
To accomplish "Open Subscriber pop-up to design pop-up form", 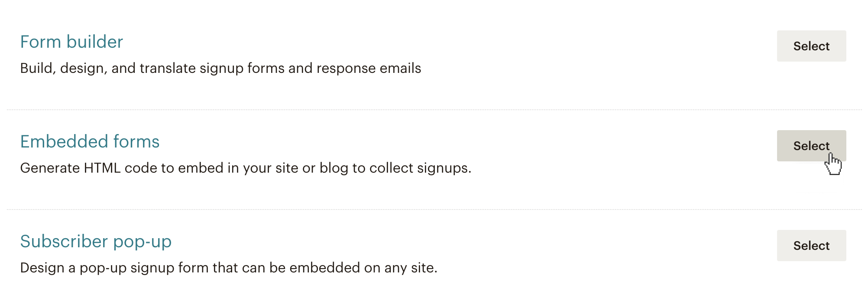I will click(x=96, y=242).
